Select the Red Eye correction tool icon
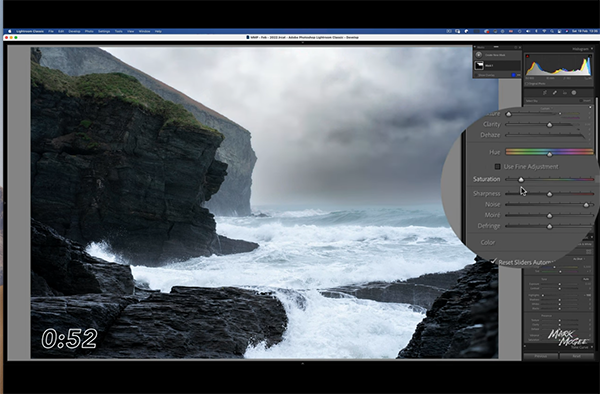 pos(565,93)
